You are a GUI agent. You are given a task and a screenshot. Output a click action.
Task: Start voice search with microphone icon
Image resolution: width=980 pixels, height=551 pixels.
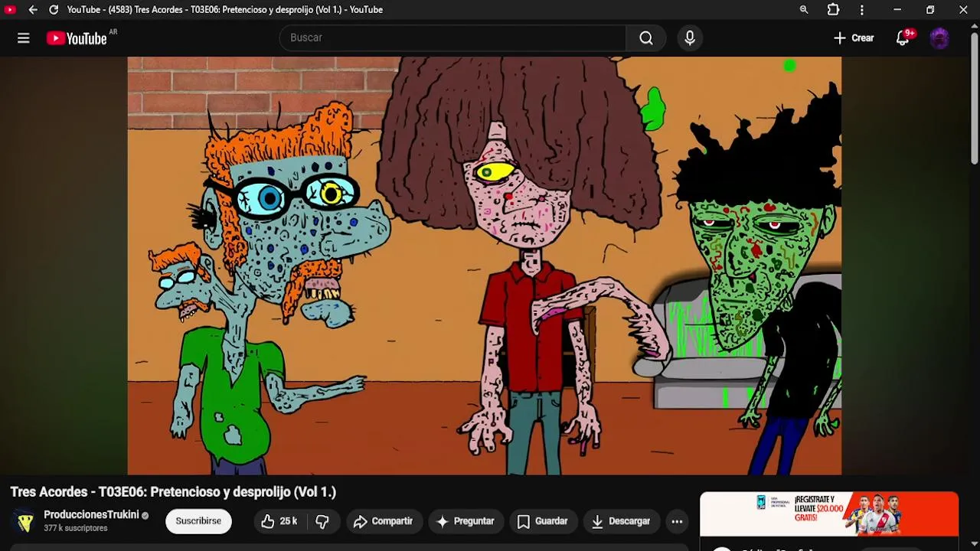pos(690,38)
